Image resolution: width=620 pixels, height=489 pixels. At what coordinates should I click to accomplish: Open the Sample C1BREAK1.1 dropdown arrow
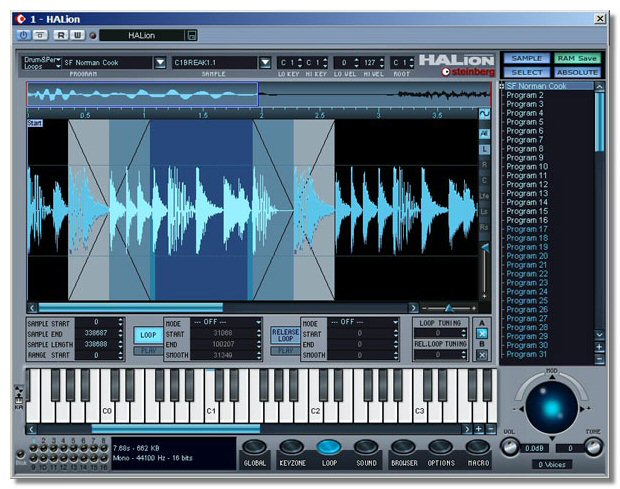(265, 63)
